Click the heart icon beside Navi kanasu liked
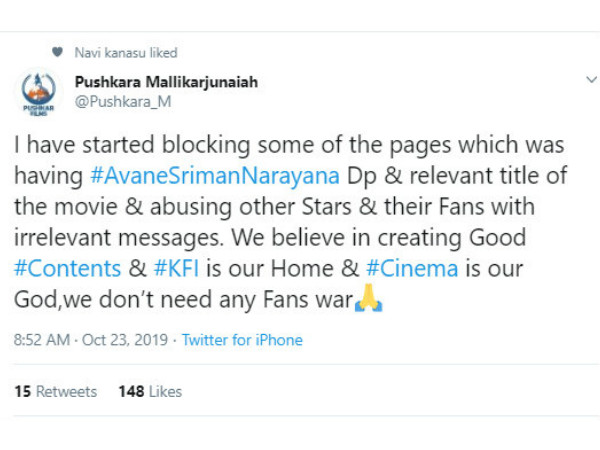The image size is (600, 450). (x=57, y=52)
